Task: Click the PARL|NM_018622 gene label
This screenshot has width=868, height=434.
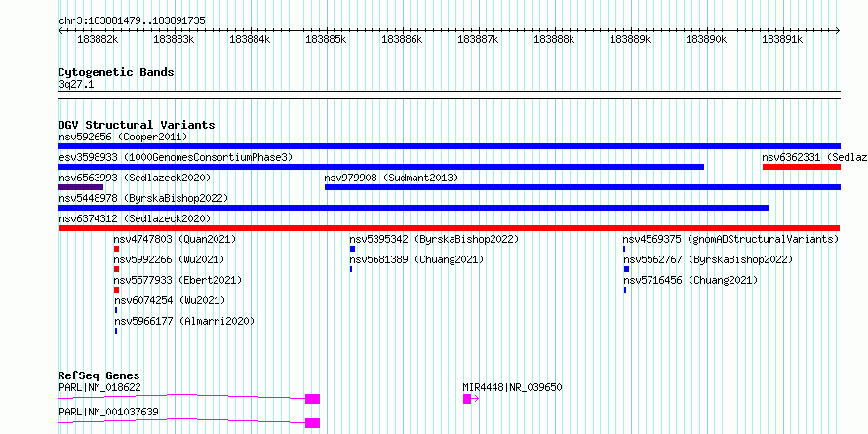Action: coord(99,387)
